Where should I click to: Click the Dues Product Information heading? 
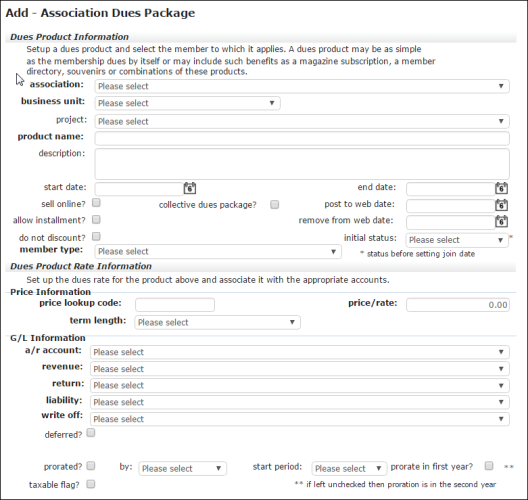[x=69, y=37]
